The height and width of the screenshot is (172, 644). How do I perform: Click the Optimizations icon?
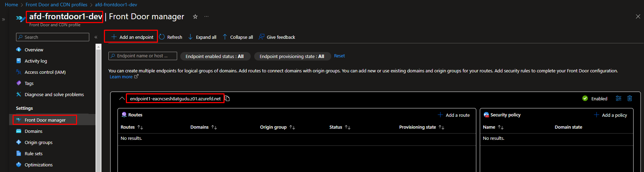pos(19,165)
